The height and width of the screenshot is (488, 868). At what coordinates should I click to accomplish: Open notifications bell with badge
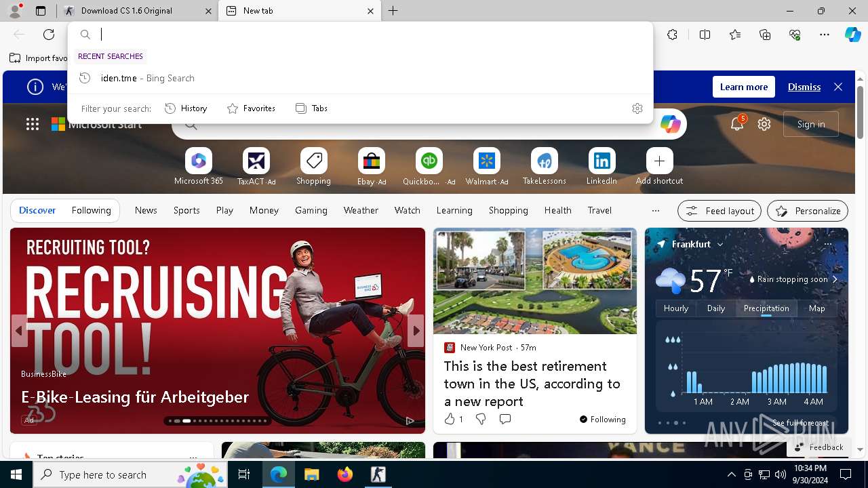tap(737, 124)
